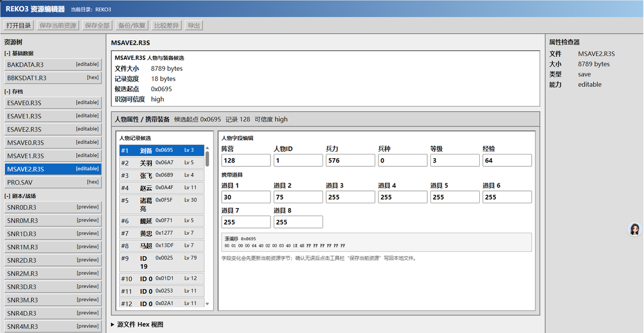Screen dimensions: 644x333
Task: Select record #12 at offset 0x02A1
Action: [x=162, y=304]
